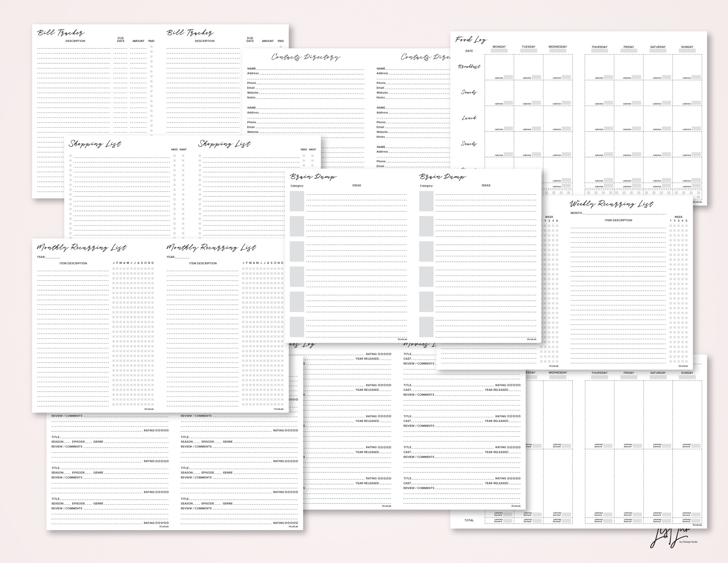The image size is (728, 563).
Task: Select YEAR: field on left Monthly Recurring page
Action: pyautogui.click(x=49, y=257)
